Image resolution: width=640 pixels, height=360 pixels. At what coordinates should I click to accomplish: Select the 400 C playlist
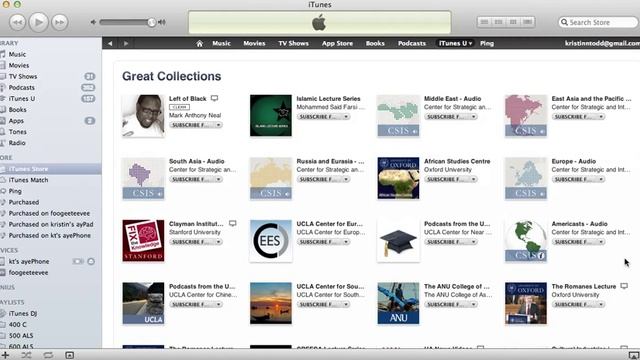[18, 324]
